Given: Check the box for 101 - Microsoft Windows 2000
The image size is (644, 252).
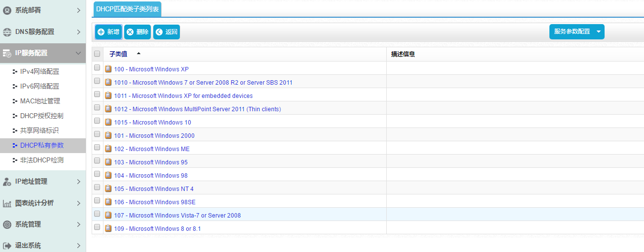Looking at the screenshot, I should [97, 134].
